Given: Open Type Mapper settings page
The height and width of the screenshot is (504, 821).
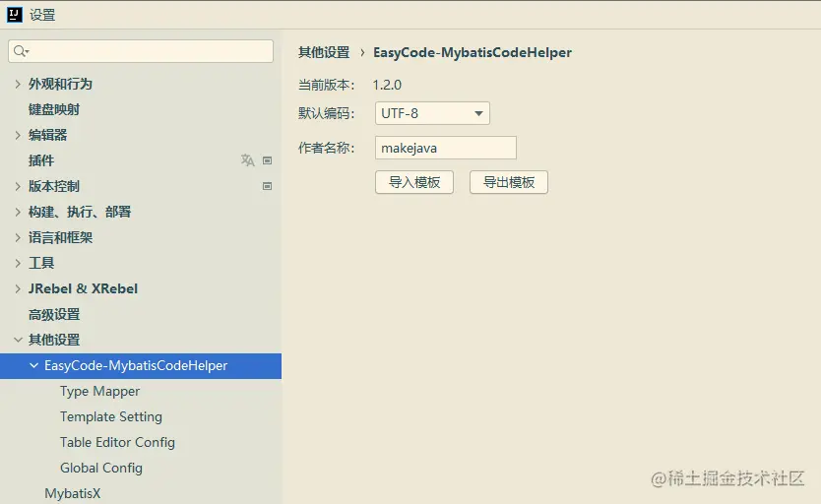Looking at the screenshot, I should coord(100,392).
